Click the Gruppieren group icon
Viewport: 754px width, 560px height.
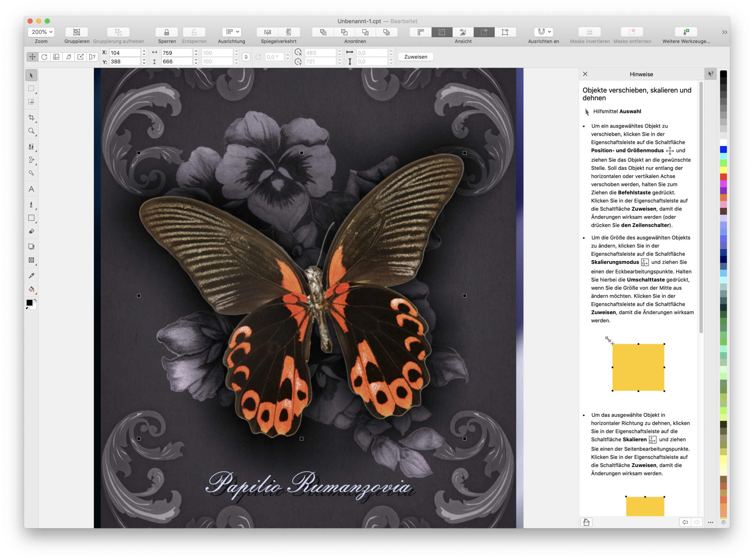click(77, 32)
